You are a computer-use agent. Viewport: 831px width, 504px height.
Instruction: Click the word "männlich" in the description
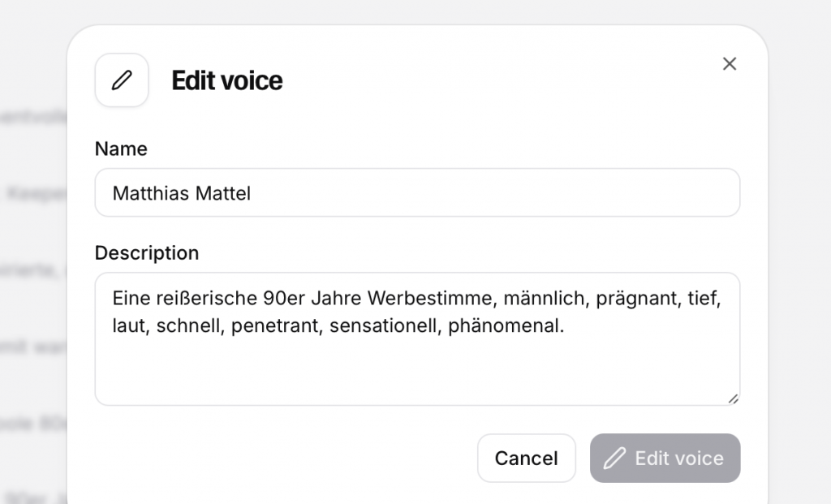(x=544, y=298)
